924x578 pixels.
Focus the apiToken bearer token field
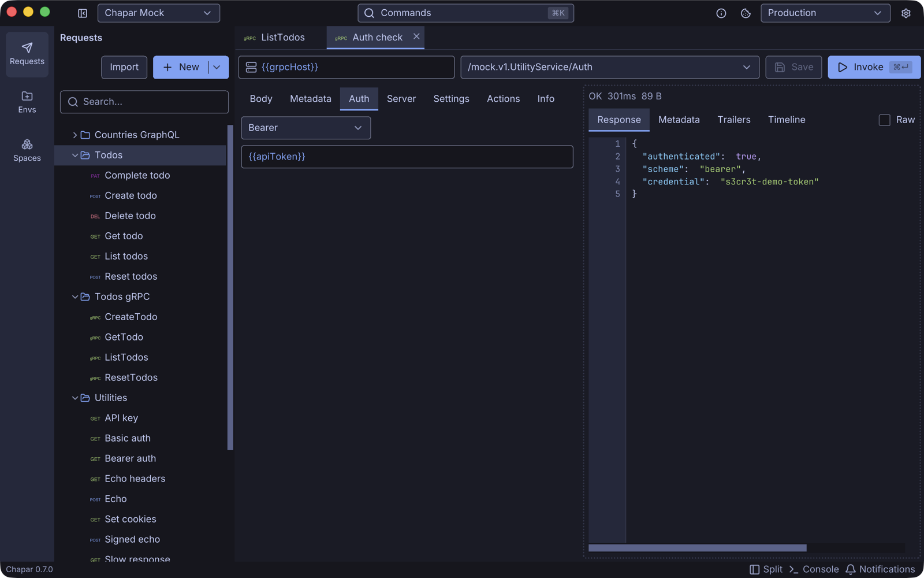[x=407, y=157]
